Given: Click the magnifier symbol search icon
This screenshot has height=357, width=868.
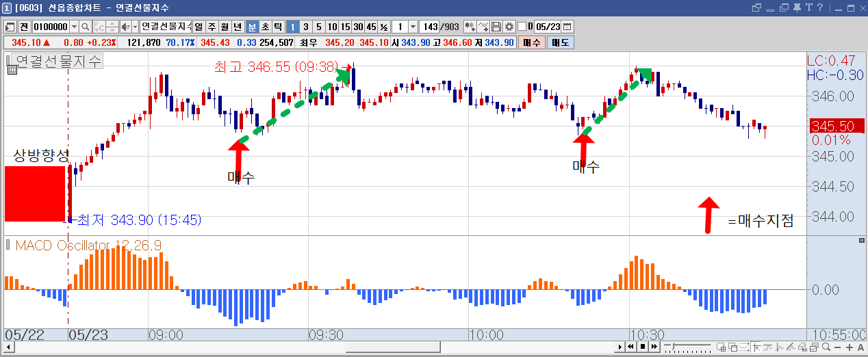Looking at the screenshot, I should click(x=85, y=27).
